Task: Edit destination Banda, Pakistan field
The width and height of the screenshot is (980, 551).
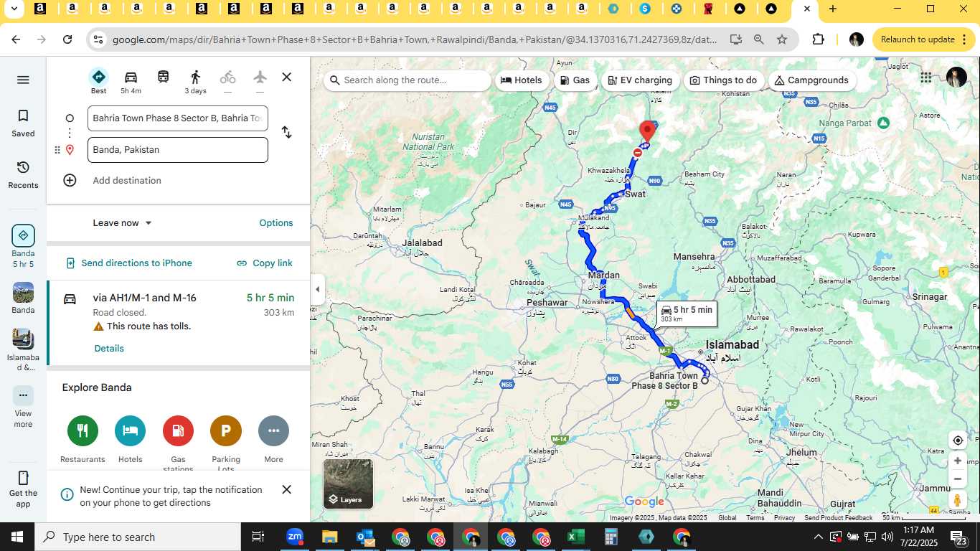Action: [x=178, y=150]
